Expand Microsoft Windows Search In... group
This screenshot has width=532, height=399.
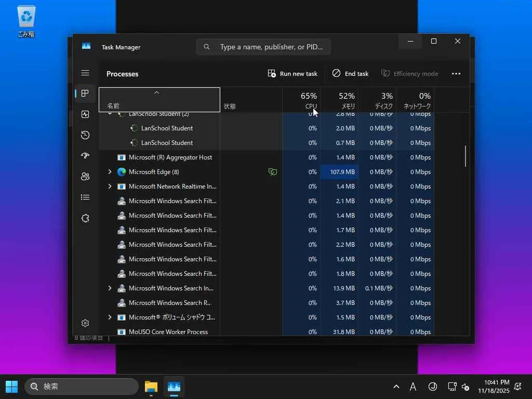click(110, 288)
